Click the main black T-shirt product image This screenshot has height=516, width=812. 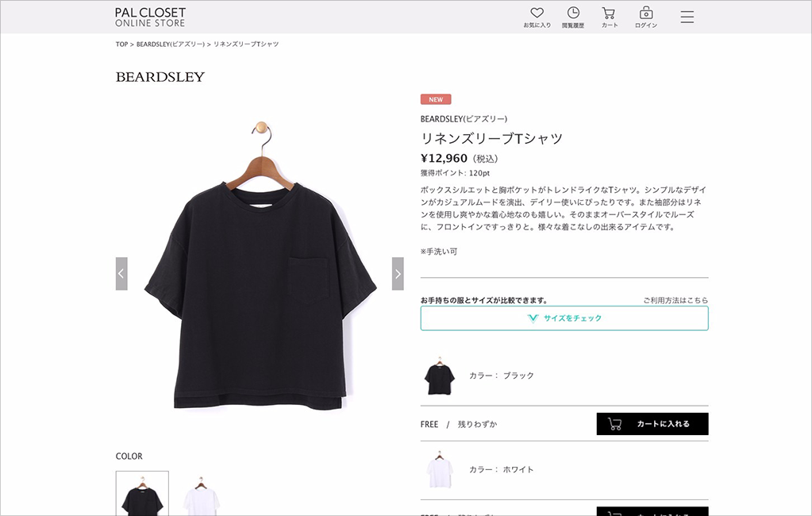coord(260,265)
